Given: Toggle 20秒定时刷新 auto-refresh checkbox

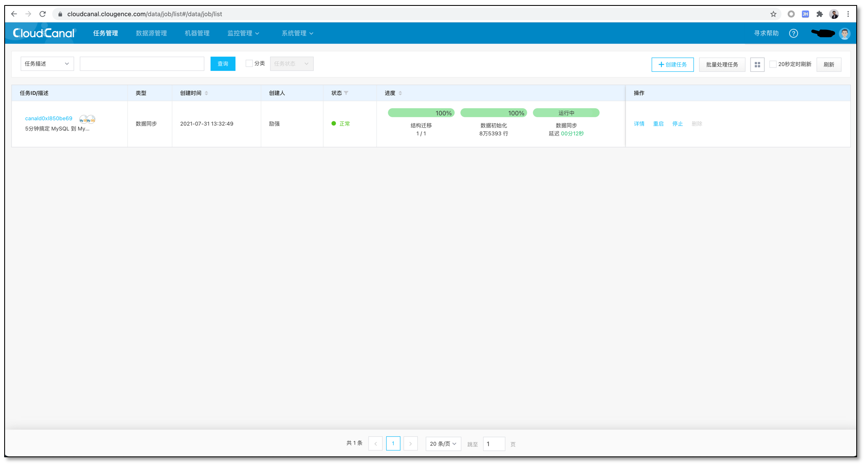Looking at the screenshot, I should (772, 64).
